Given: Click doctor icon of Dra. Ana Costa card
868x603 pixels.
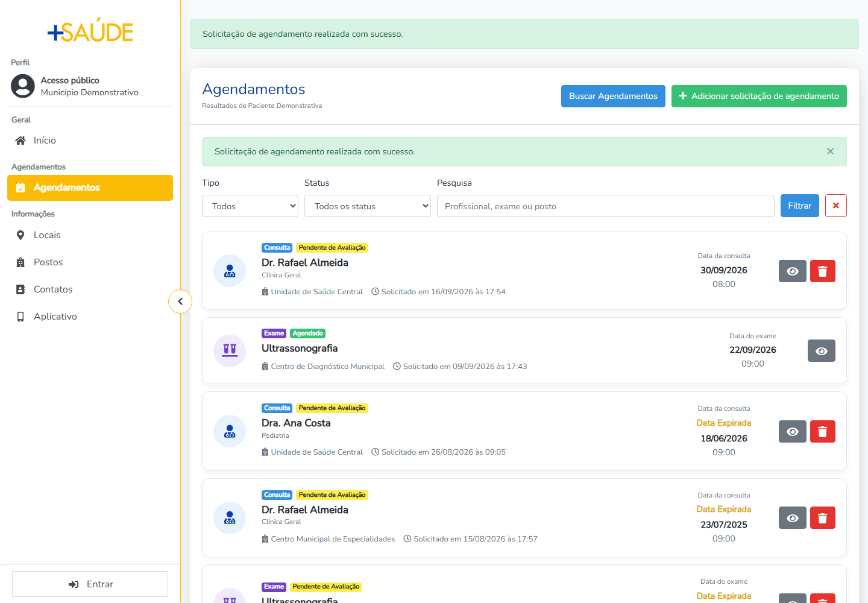Looking at the screenshot, I should coord(230,431).
